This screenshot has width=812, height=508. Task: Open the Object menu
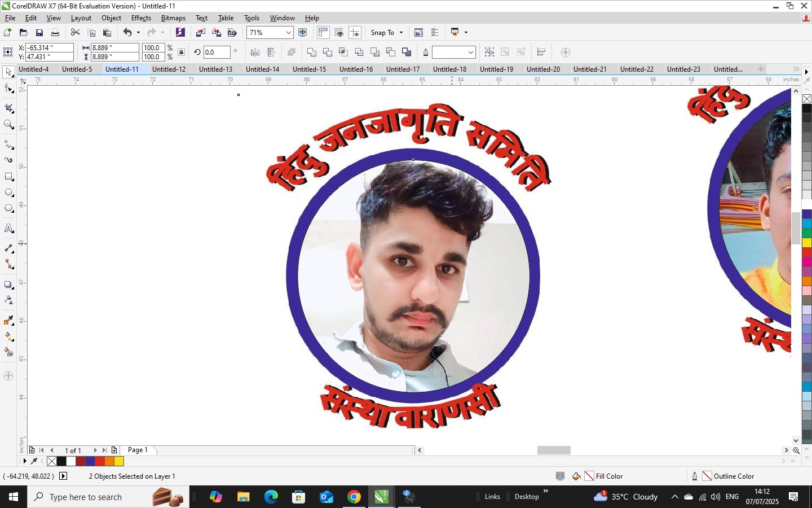point(111,18)
